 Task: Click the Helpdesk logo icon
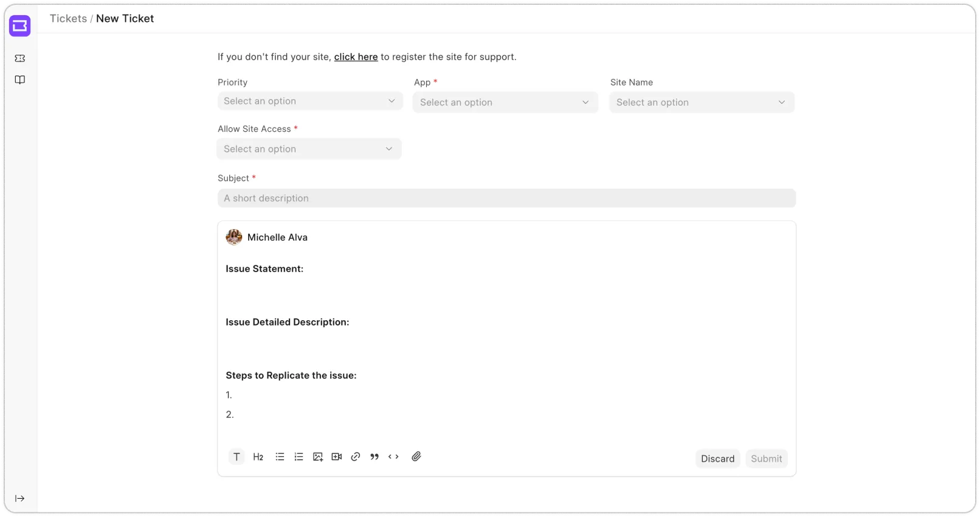tap(20, 26)
